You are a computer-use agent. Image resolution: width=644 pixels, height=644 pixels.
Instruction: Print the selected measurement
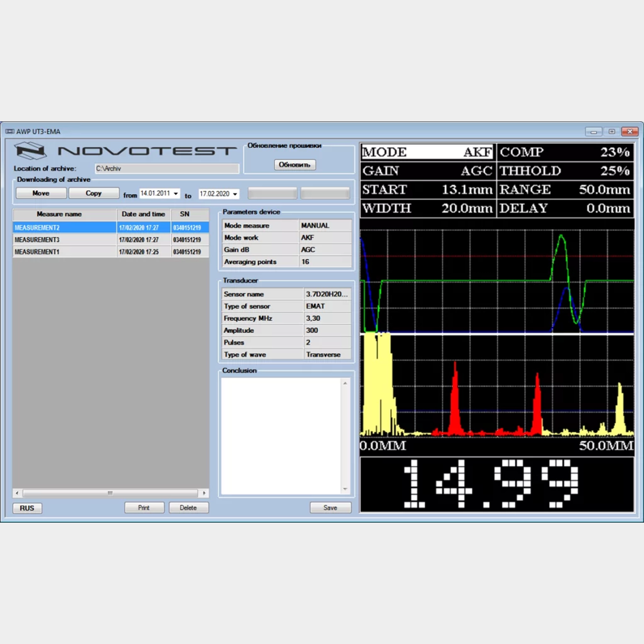coord(144,507)
